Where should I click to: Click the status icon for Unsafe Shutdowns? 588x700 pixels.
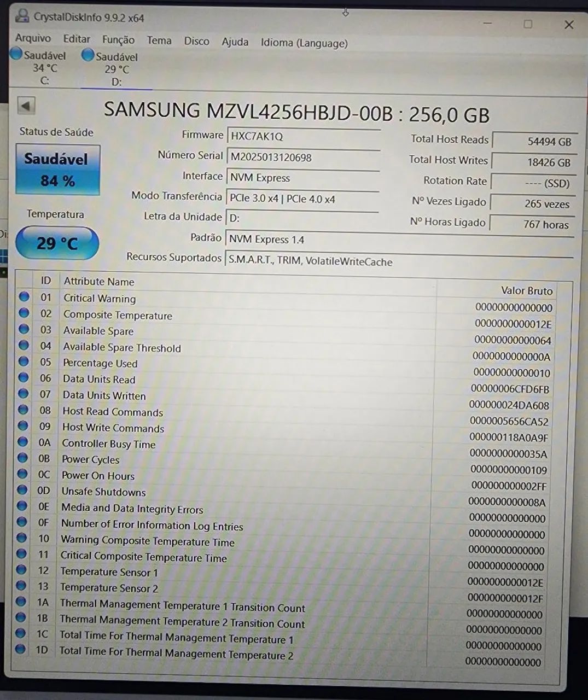(22, 489)
